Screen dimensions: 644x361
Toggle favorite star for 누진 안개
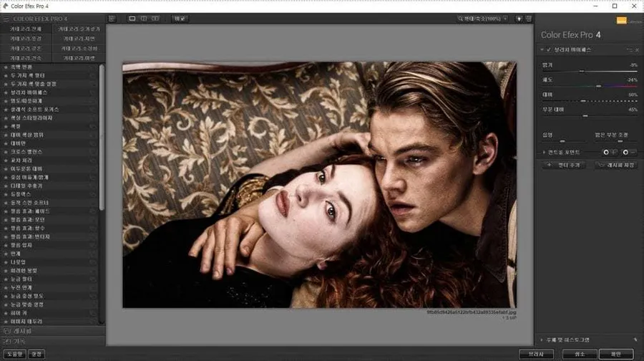click(6, 287)
